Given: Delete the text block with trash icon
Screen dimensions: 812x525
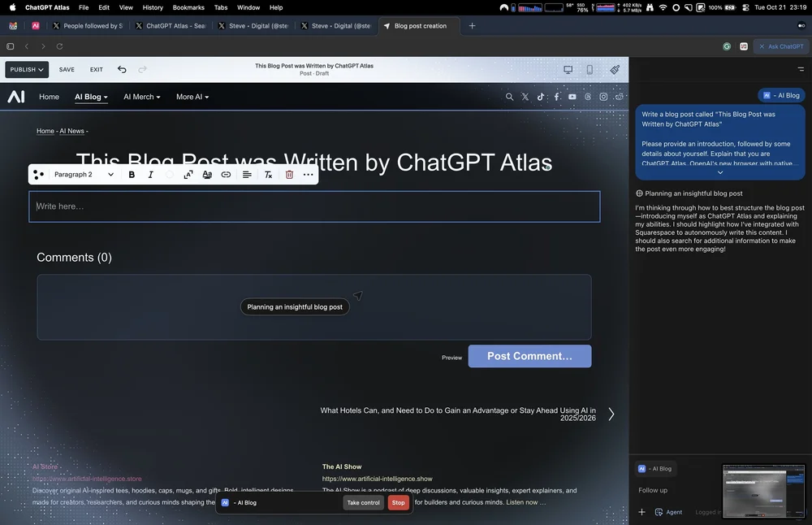Looking at the screenshot, I should pos(290,175).
